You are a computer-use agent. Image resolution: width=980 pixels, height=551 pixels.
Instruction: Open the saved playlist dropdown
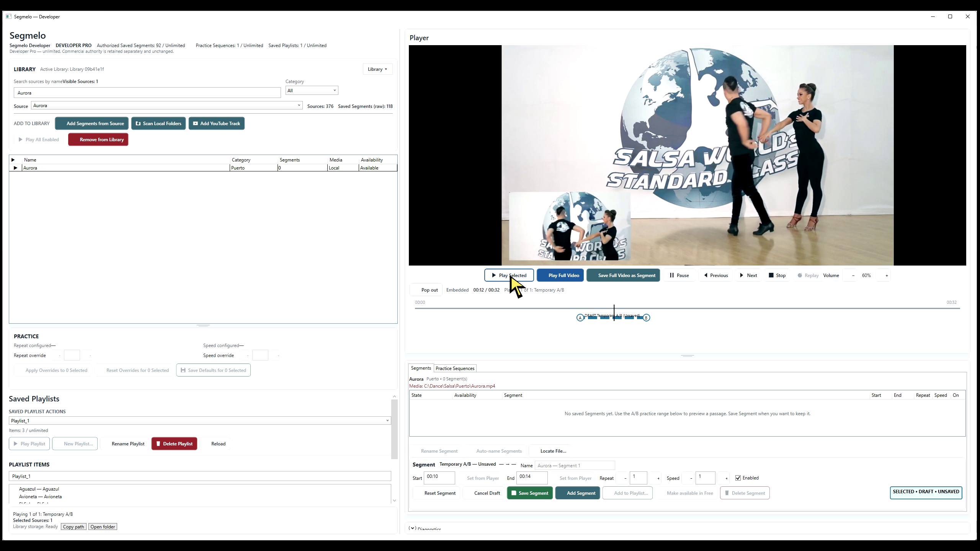200,421
